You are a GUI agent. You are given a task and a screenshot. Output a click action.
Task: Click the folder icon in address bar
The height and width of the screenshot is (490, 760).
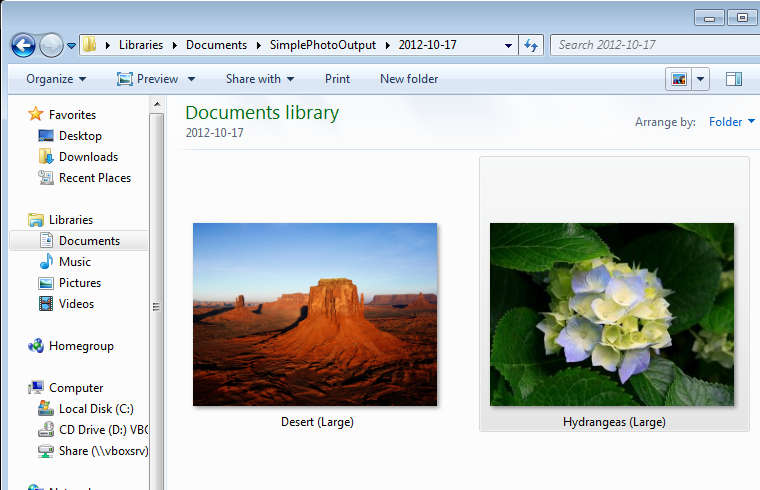coord(89,45)
